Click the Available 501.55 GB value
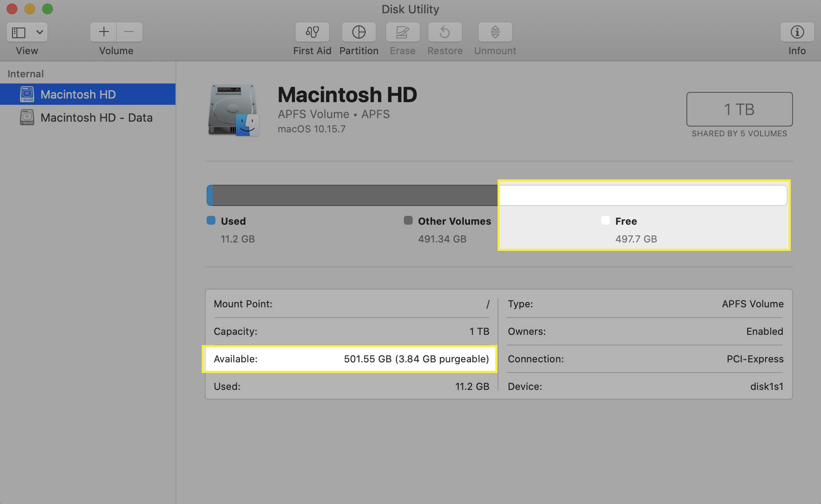 (x=416, y=359)
